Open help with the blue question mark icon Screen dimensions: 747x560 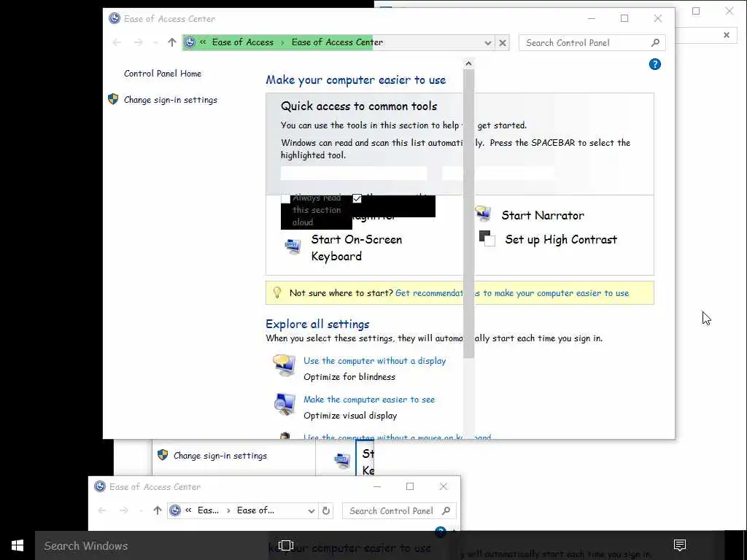tap(654, 64)
